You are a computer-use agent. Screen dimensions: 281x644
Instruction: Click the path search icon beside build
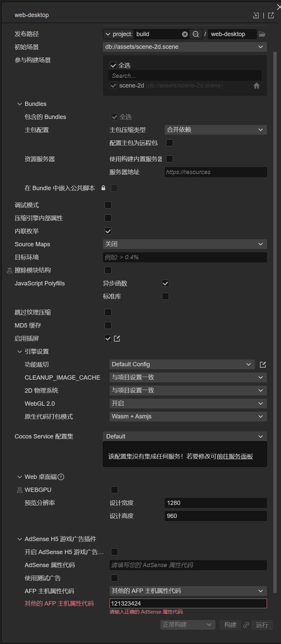tap(196, 34)
